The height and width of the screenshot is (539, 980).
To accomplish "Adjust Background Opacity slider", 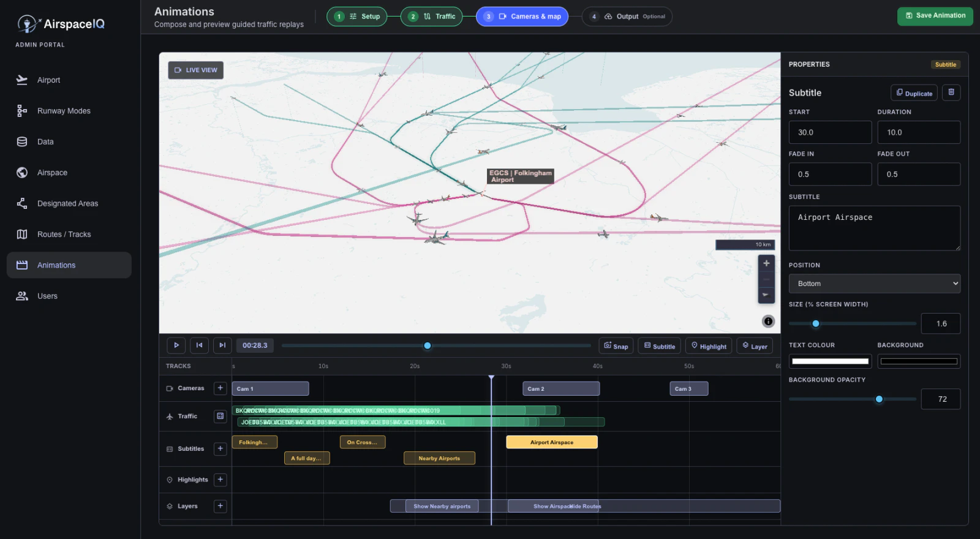I will tap(853, 399).
